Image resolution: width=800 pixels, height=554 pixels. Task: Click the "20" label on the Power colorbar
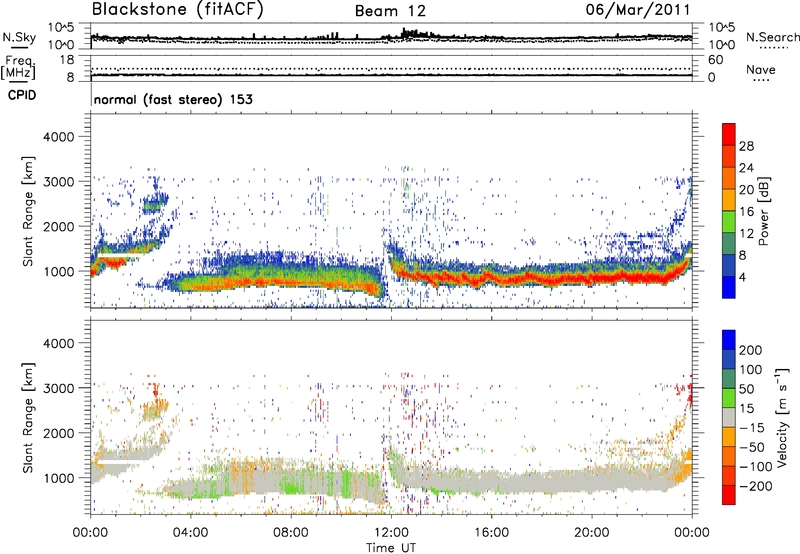(x=746, y=190)
